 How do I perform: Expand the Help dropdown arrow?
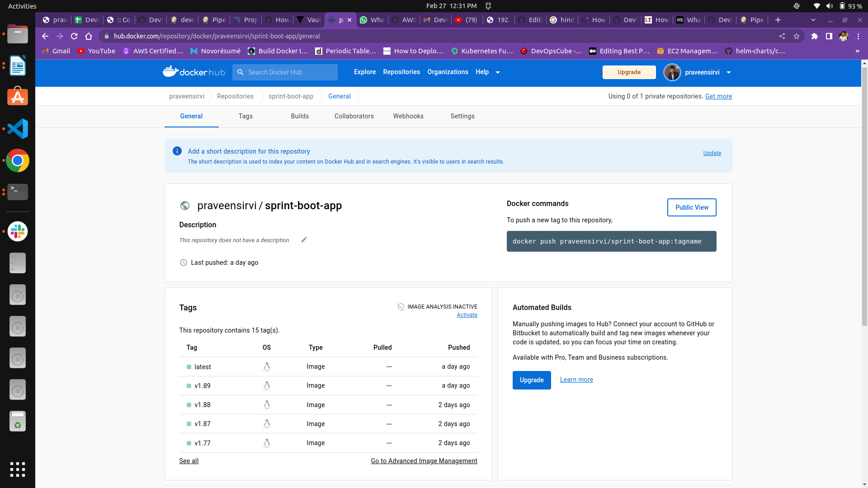[498, 72]
